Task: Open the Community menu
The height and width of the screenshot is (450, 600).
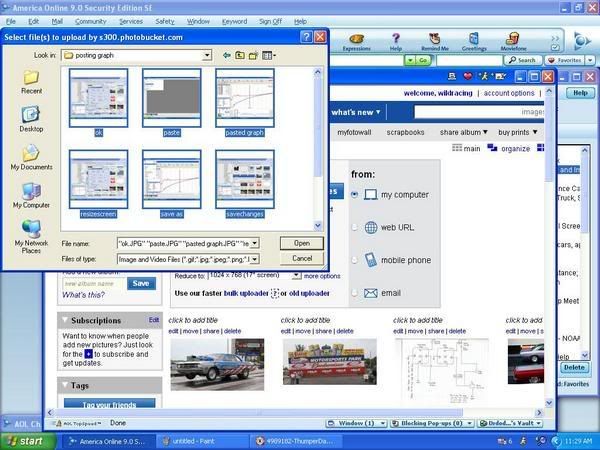Action: (x=91, y=21)
